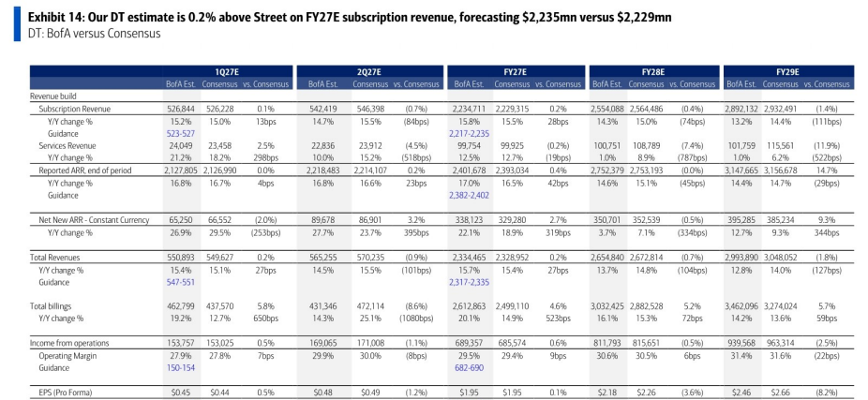Select the FY27E ARR estimate 2,401,678

[x=470, y=170]
